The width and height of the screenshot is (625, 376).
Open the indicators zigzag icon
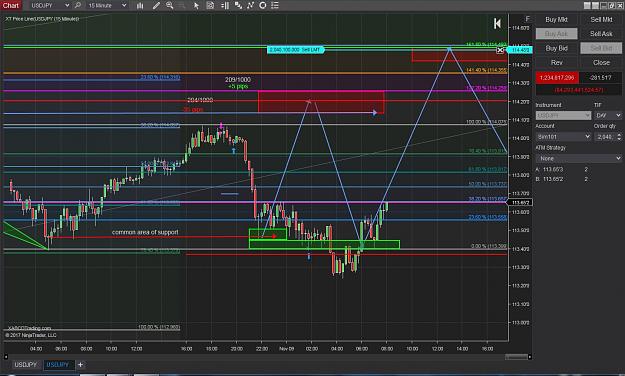(x=250, y=5)
